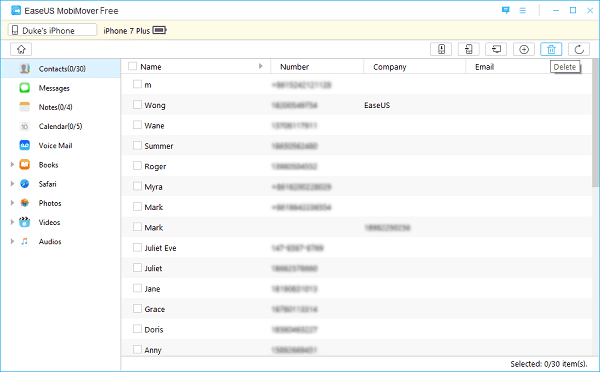Expand the Books tree node arrow
This screenshot has height=372, width=600.
coord(12,165)
